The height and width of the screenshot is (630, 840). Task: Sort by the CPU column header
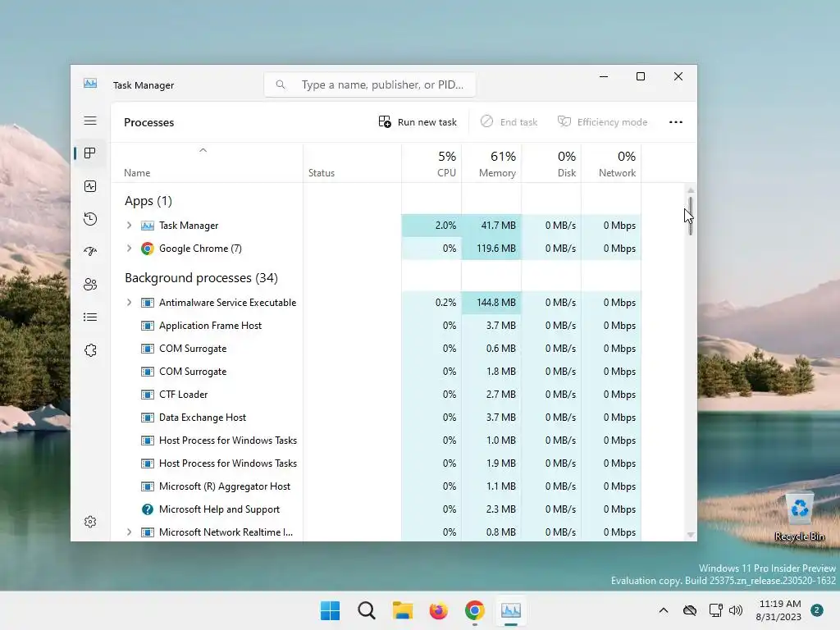431,163
